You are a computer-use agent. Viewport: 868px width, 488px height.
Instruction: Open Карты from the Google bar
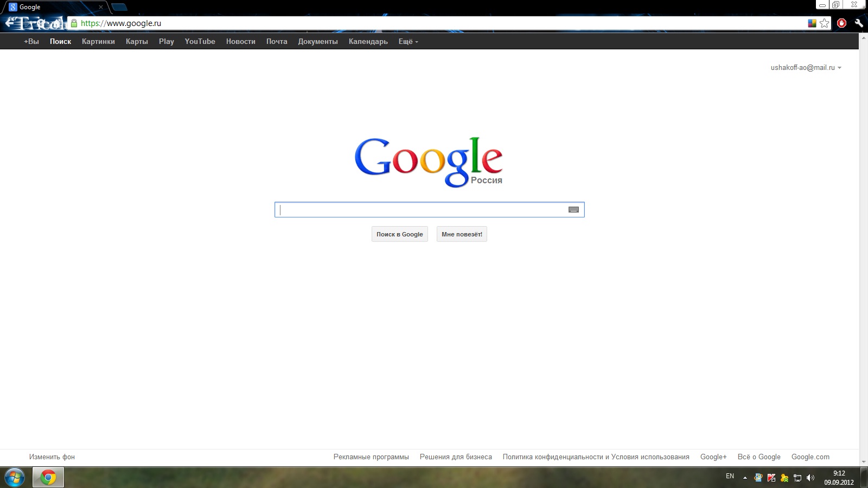tap(137, 41)
